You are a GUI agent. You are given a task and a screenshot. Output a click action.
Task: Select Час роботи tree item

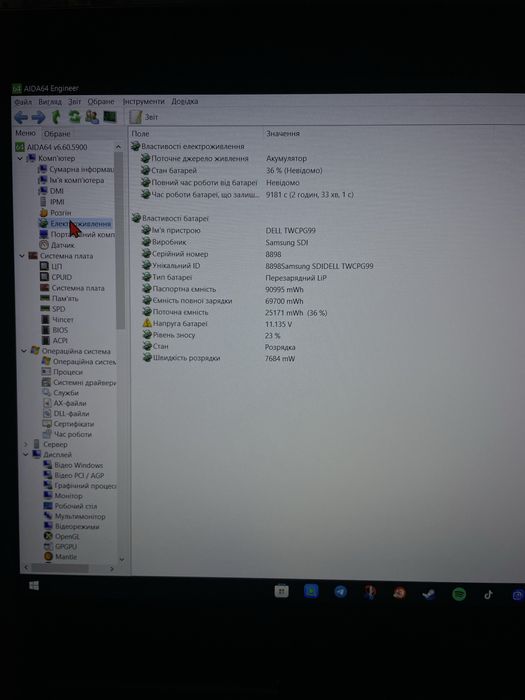tap(67, 434)
